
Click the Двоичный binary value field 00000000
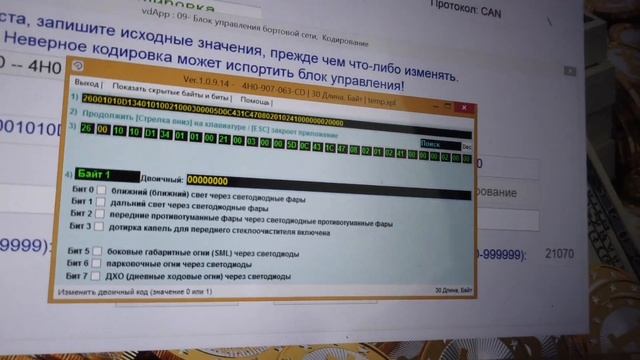[329, 187]
